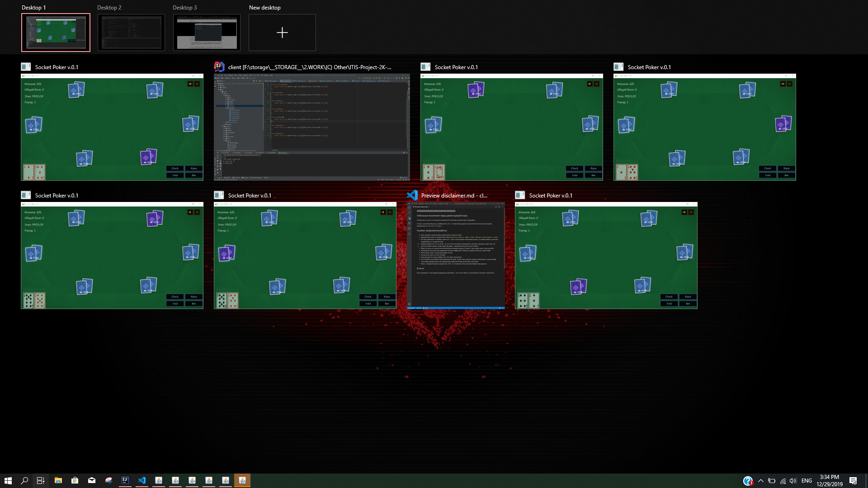868x488 pixels.
Task: Launch Microsoft Store from the taskbar
Action: pos(75,480)
